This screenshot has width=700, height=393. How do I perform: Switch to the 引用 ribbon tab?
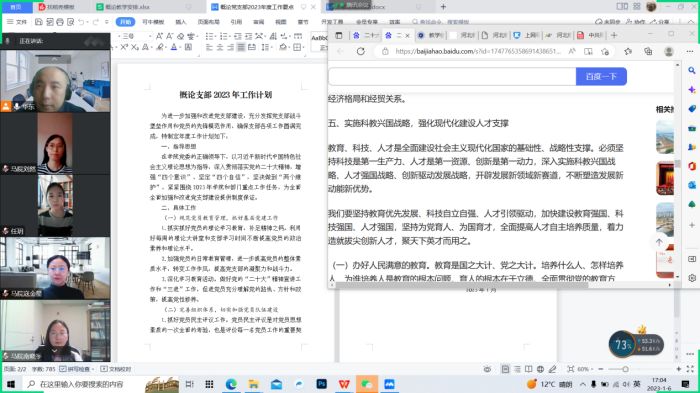pyautogui.click(x=236, y=22)
